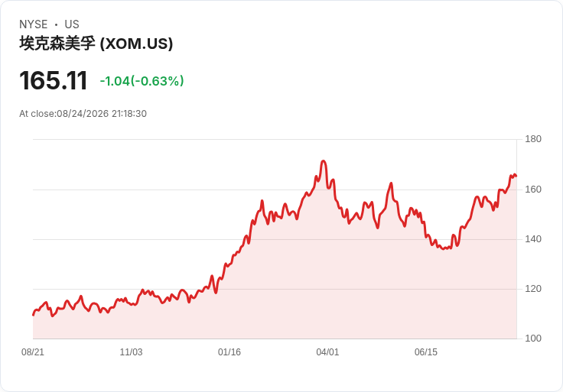This screenshot has width=563, height=392.
Task: Click the US market label
Action: pos(72,24)
